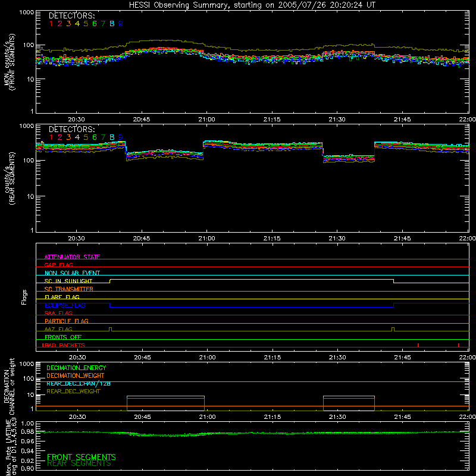Click the Flags y-axis title
The width and height of the screenshot is (476, 476).
24,297
